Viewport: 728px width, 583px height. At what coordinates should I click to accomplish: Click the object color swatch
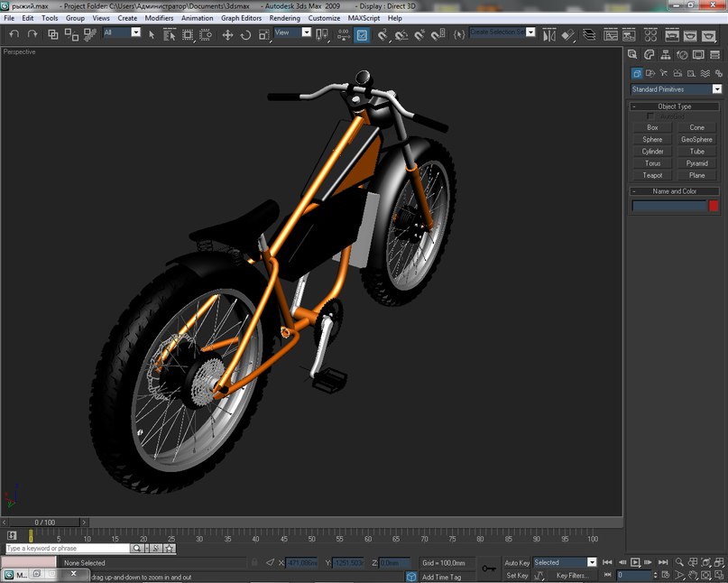click(x=714, y=206)
